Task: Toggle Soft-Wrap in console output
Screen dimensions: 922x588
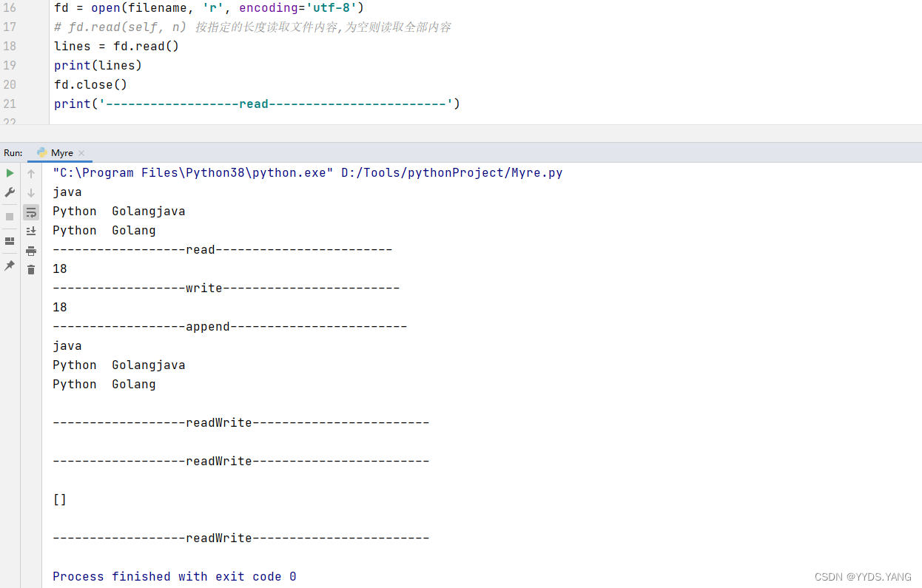Action: coord(31,212)
